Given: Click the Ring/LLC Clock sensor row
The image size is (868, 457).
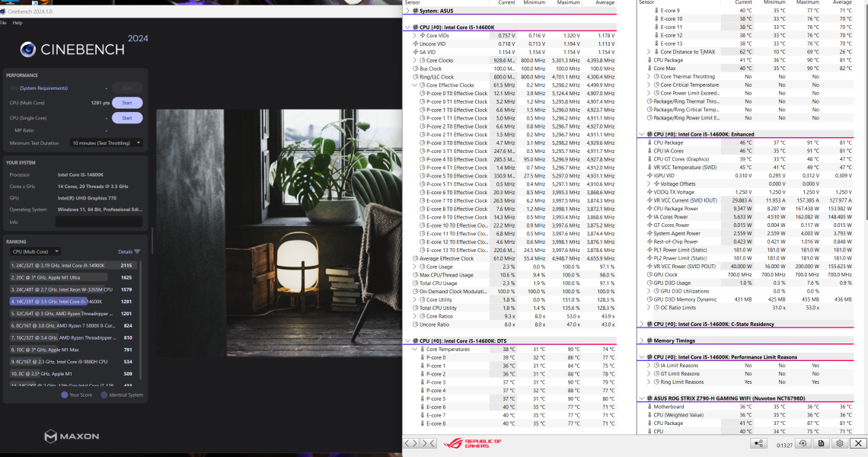Looking at the screenshot, I should pos(510,77).
